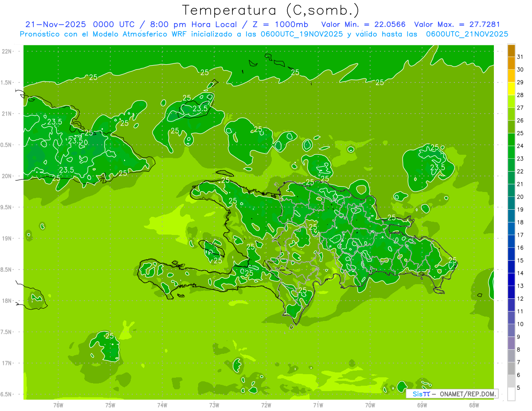This screenshot has height=411, width=532.
Task: Pick the lime swatch between legend 27 and 28
Action: [x=511, y=101]
